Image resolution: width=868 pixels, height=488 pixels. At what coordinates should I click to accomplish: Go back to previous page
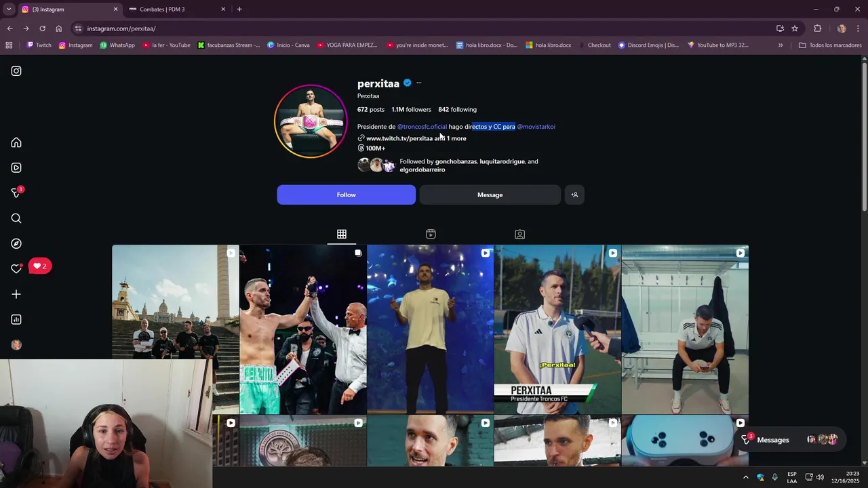click(x=9, y=28)
